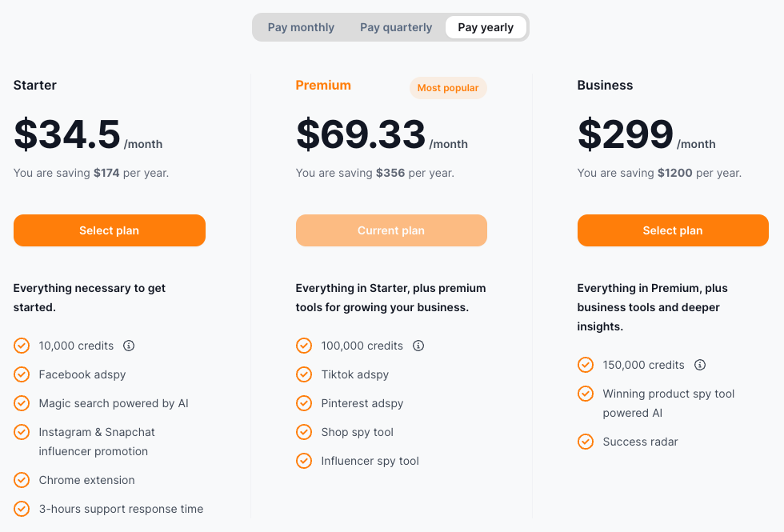Select the Pay yearly billing option
Image resolution: width=784 pixels, height=532 pixels.
tap(486, 27)
